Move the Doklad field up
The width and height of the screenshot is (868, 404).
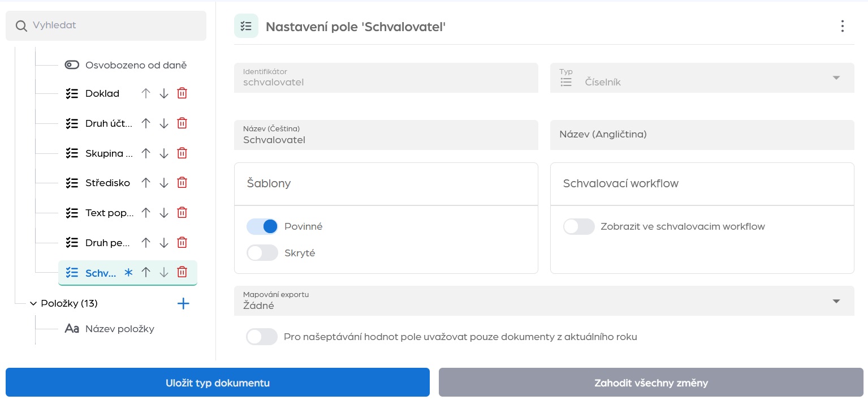[x=146, y=93]
